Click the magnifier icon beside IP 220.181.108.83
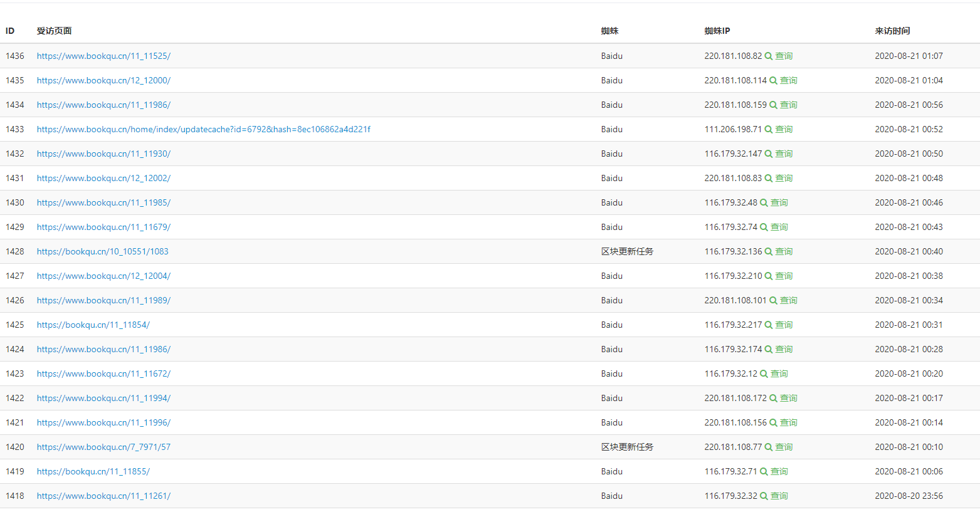Image resolution: width=980 pixels, height=512 pixels. tap(769, 179)
